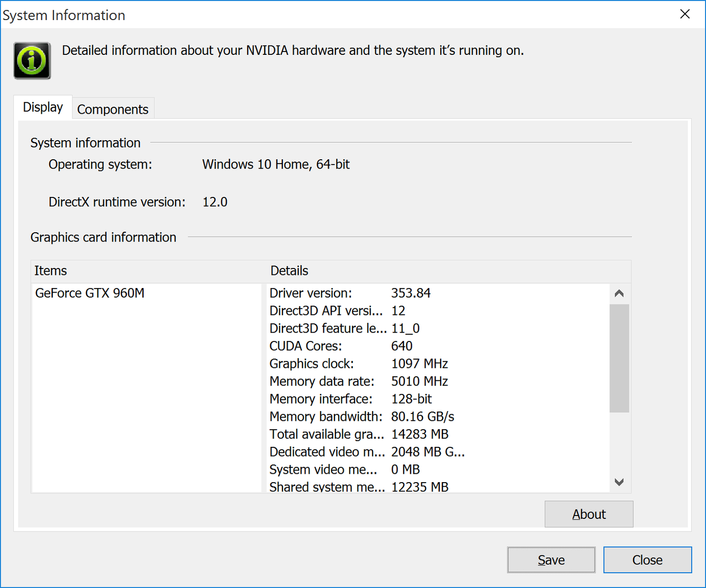Save the system information
Viewport: 706px width, 588px height.
click(551, 560)
